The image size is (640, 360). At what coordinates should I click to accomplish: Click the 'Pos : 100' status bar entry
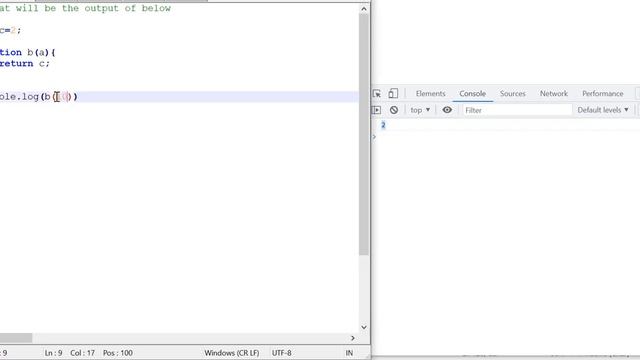pyautogui.click(x=118, y=353)
